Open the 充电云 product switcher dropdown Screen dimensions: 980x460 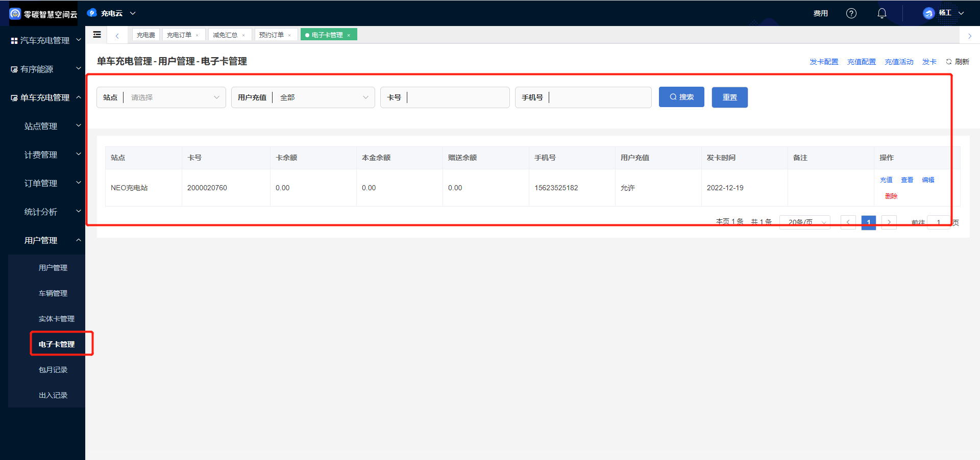pyautogui.click(x=111, y=13)
